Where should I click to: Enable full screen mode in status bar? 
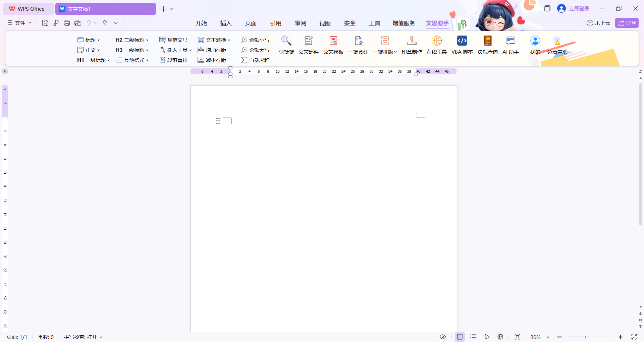[634, 337]
